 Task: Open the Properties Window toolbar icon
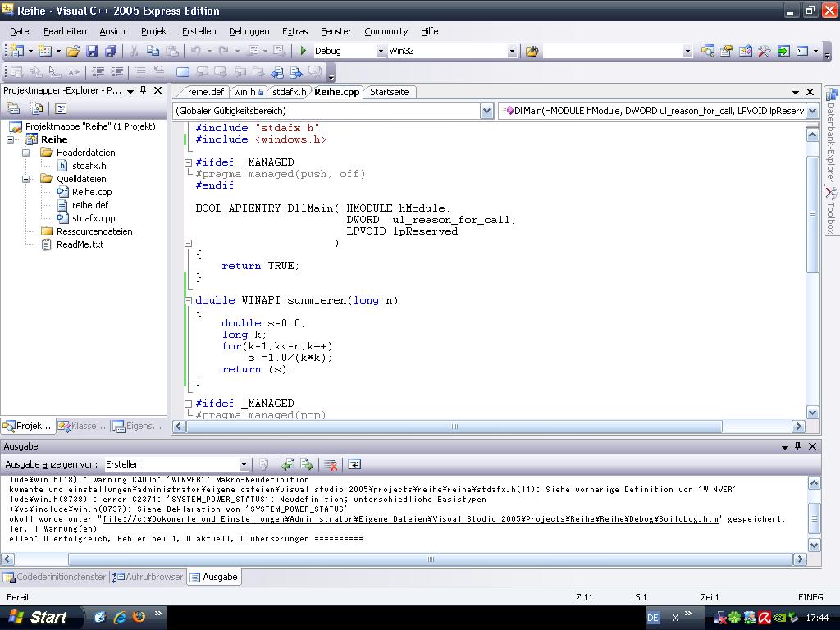[727, 51]
